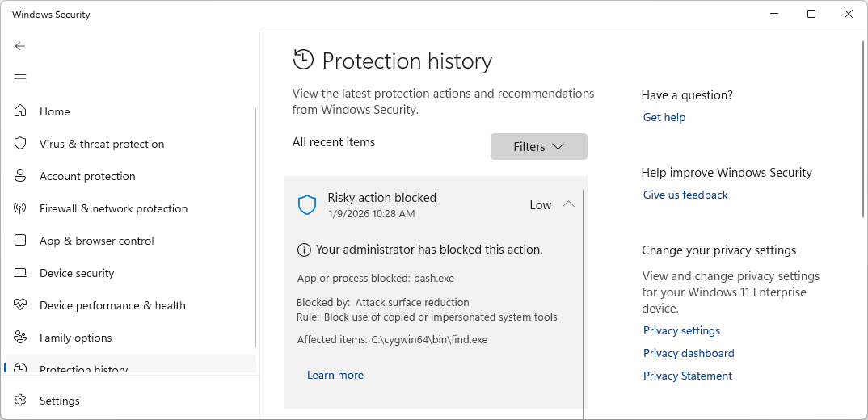Open the Filters dropdown
The width and height of the screenshot is (868, 420).
[x=538, y=147]
